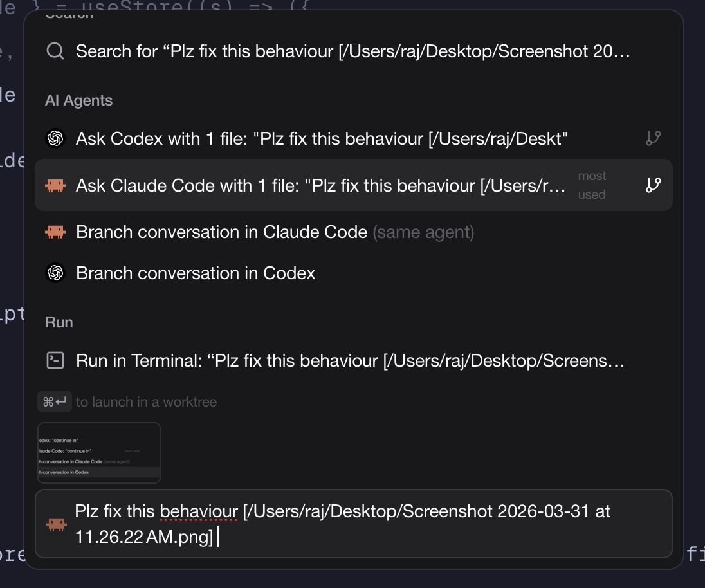Click Codex logo beside "Branch conversation in Codex"
Screen dimensions: 705x588
point(56,273)
